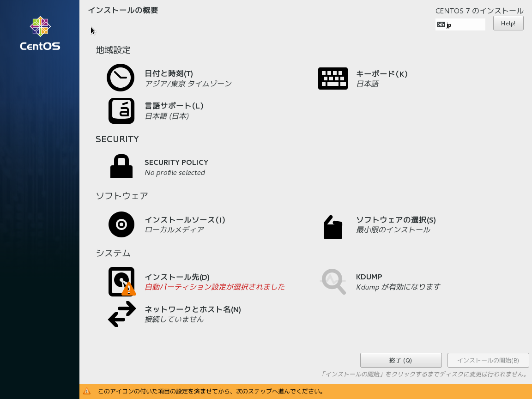Click the インストールの開始(B) button
The width and height of the screenshot is (532, 399).
point(488,360)
